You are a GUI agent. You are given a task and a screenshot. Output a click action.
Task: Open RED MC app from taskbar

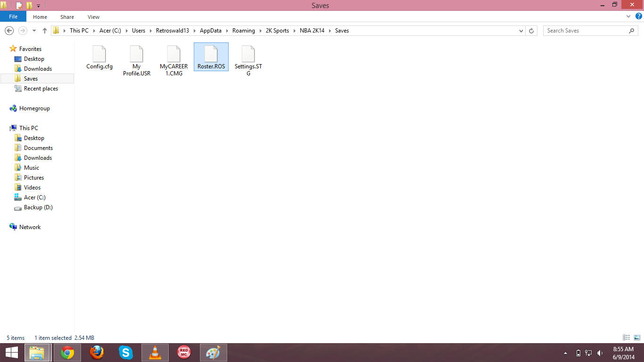pos(184,353)
